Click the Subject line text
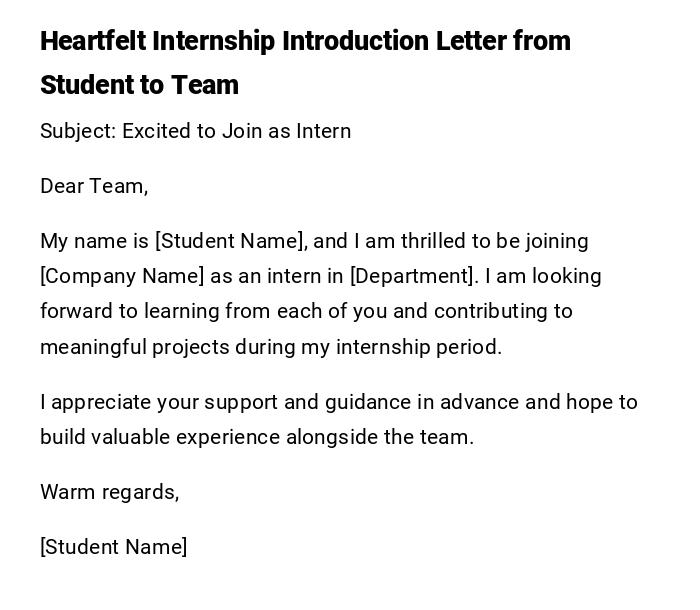700x610 pixels. point(195,131)
